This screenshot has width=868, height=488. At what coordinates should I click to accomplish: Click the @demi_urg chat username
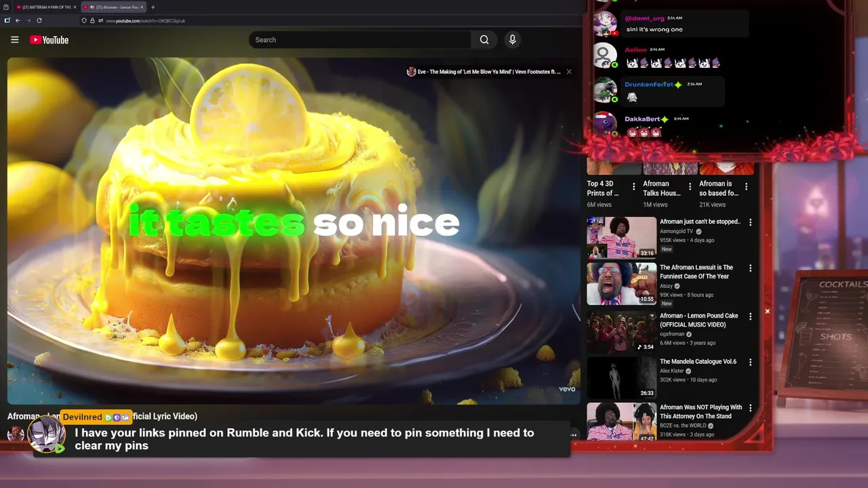644,18
